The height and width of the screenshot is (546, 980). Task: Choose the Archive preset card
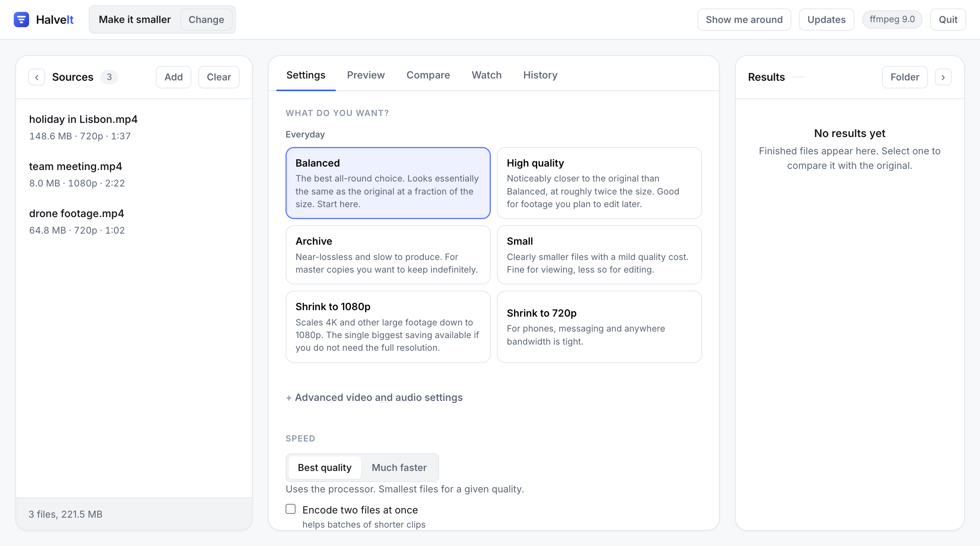tap(388, 255)
